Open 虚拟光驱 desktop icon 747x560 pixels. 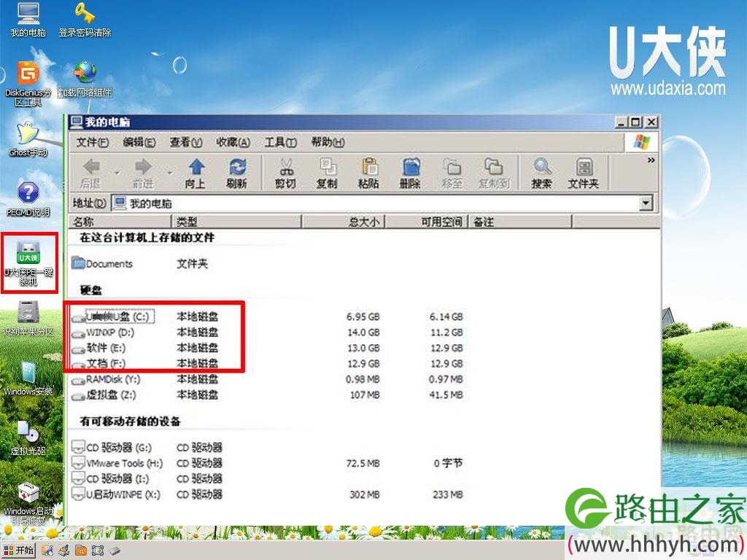(28, 438)
